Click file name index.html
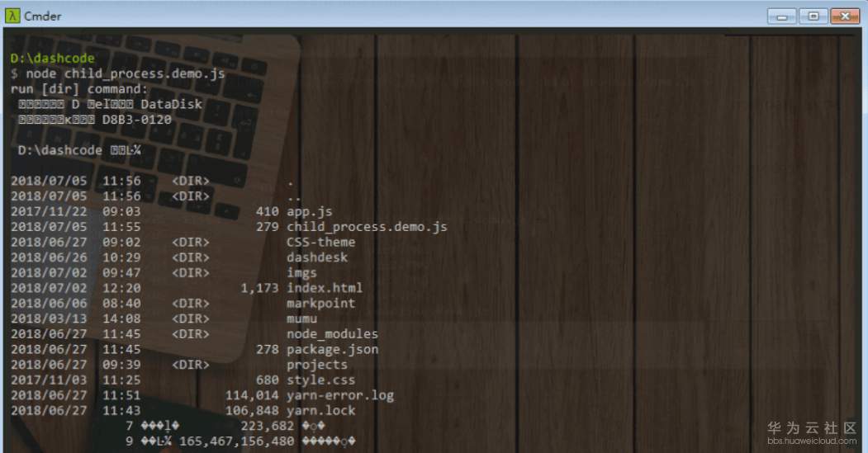868x453 pixels. [x=325, y=288]
